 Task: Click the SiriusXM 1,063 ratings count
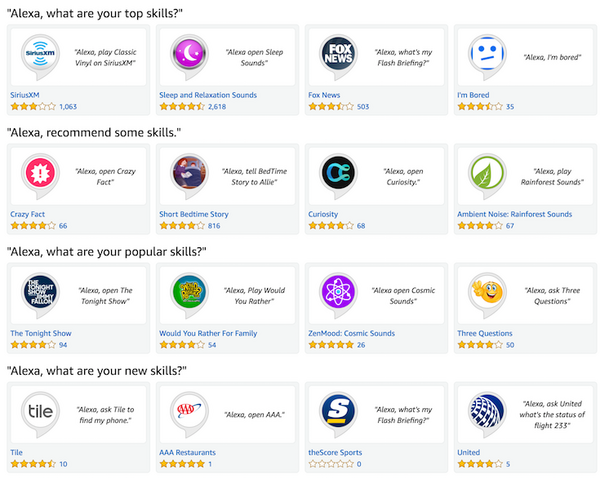(x=68, y=106)
